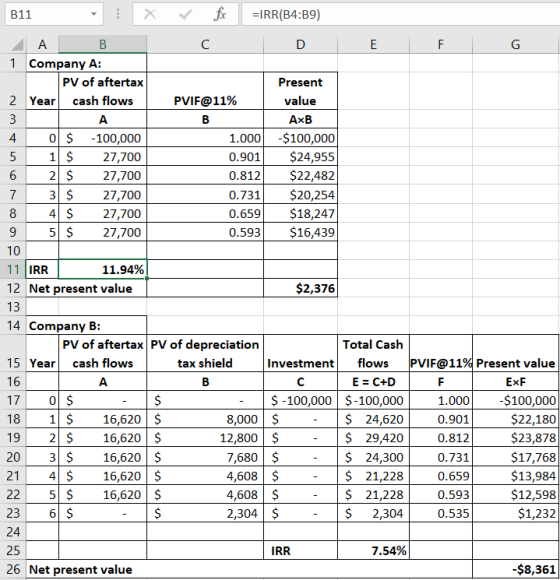Click the Name Box showing B11

click(x=54, y=14)
